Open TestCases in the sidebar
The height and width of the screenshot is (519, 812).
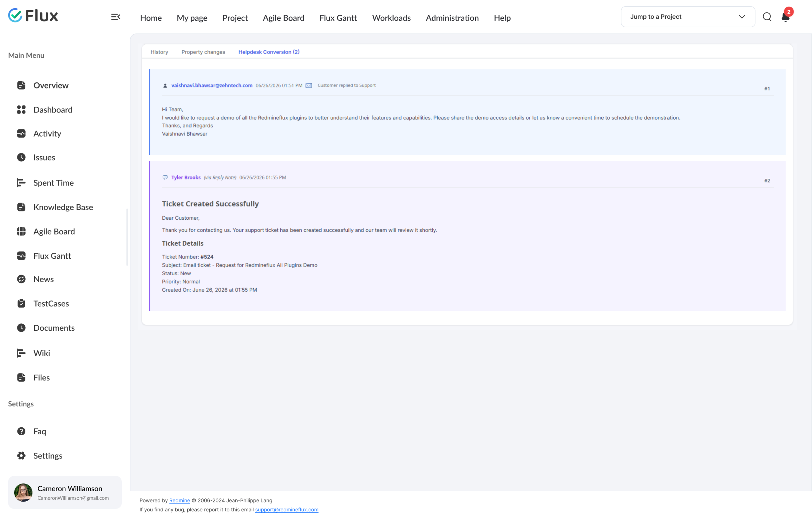51,303
